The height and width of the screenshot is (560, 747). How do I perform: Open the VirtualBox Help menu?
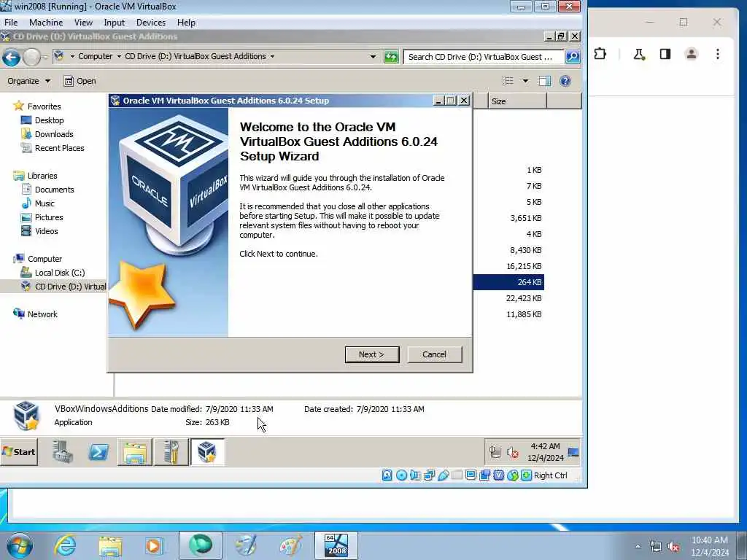(186, 23)
